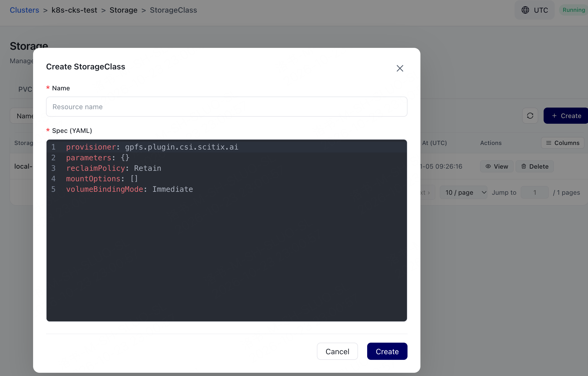Open k8s-cks-test breadcrumb
The height and width of the screenshot is (376, 588).
pos(74,10)
